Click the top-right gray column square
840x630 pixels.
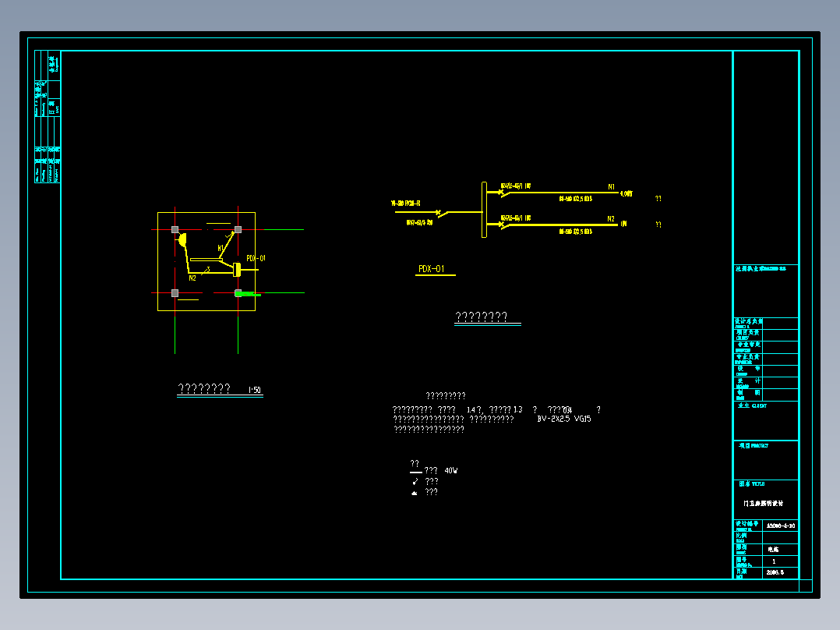[238, 229]
